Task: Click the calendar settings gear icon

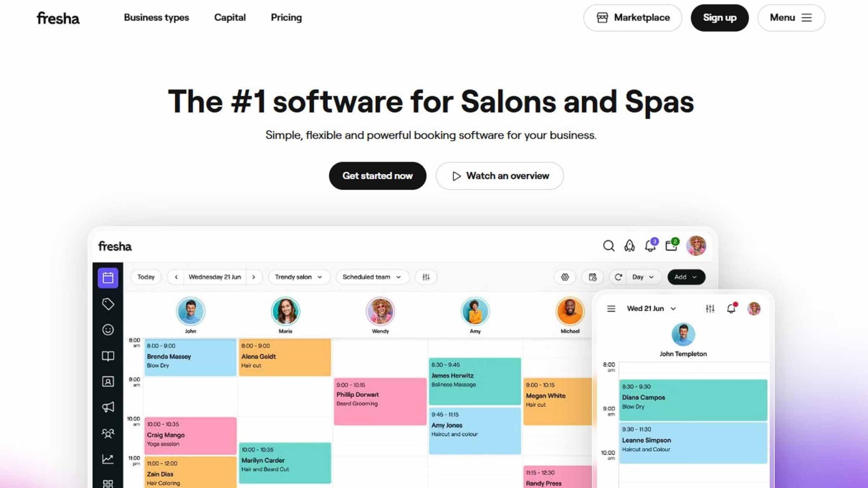Action: [x=565, y=277]
